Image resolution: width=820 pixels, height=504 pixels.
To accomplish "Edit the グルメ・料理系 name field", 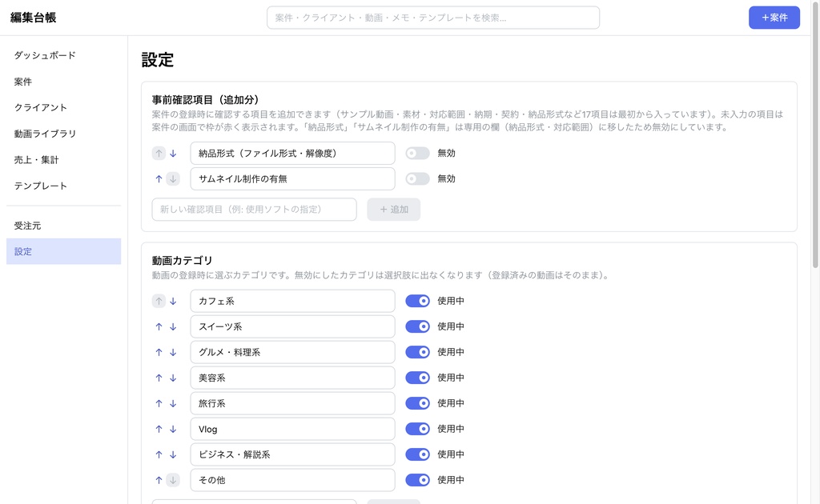I will pyautogui.click(x=292, y=352).
